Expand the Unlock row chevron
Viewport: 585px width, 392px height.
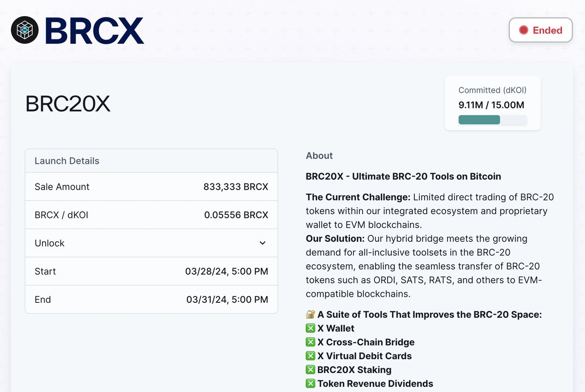pyautogui.click(x=262, y=243)
